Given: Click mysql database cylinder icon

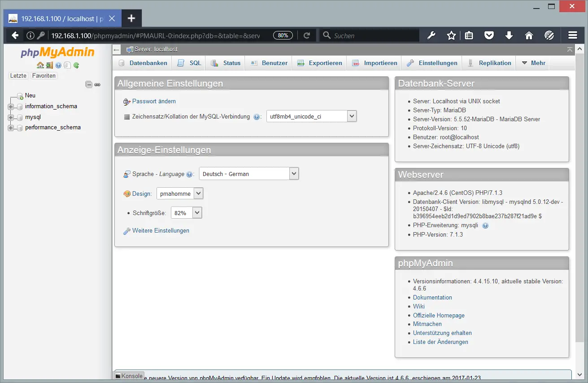Looking at the screenshot, I should (20, 117).
